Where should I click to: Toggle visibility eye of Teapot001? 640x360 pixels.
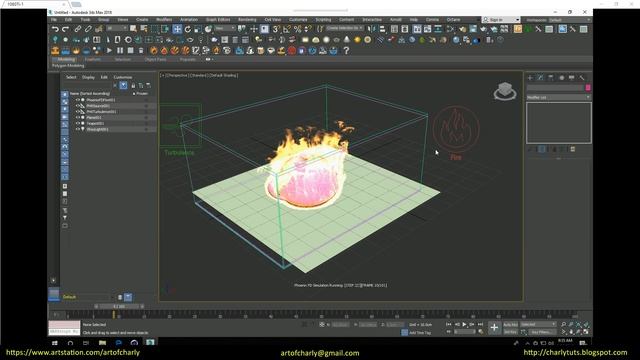(x=77, y=123)
